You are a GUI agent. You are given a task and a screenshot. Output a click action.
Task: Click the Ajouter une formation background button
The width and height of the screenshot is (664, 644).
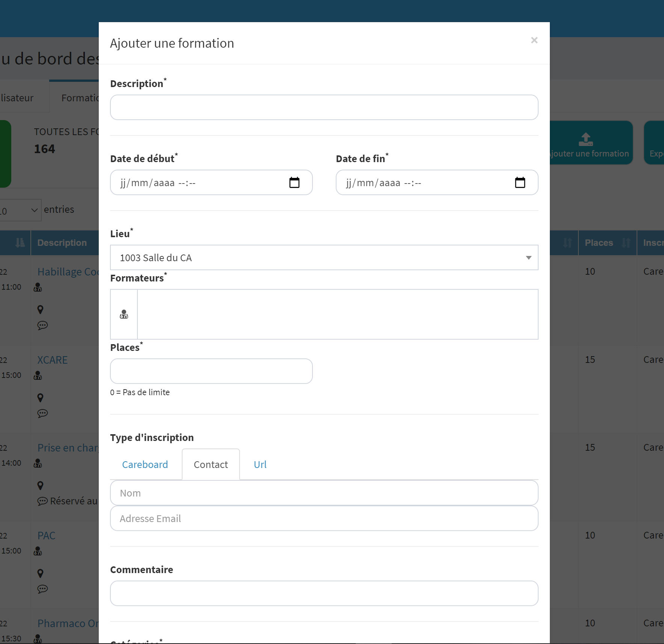point(591,143)
